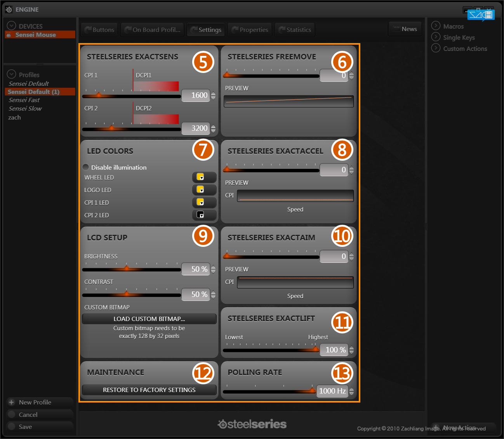Focus the Brightness percentage field

click(x=196, y=269)
